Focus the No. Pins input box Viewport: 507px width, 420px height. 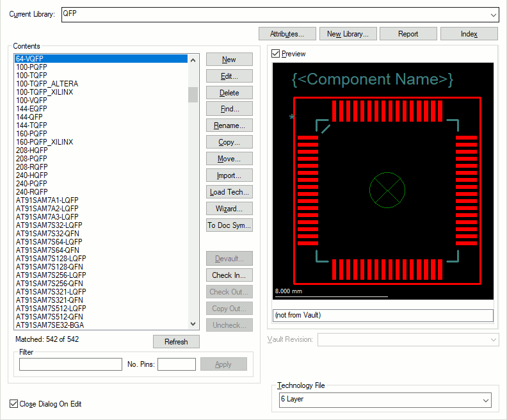point(176,364)
